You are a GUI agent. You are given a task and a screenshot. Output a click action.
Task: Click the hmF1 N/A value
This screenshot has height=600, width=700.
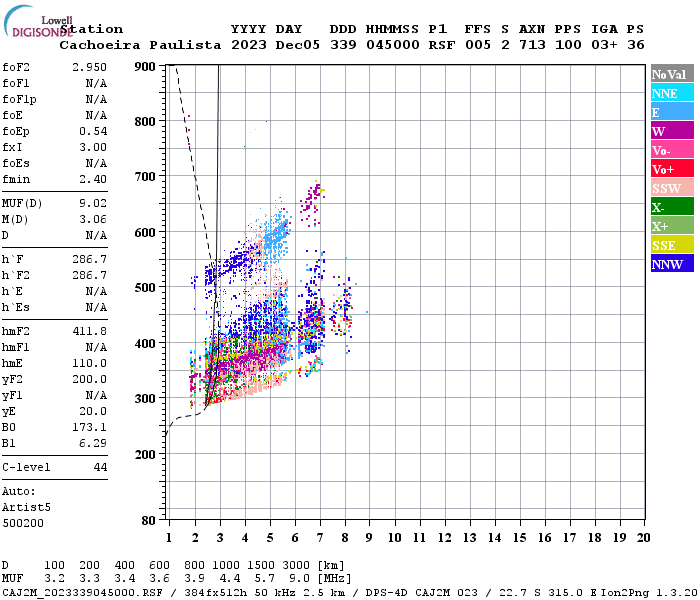tap(96, 347)
